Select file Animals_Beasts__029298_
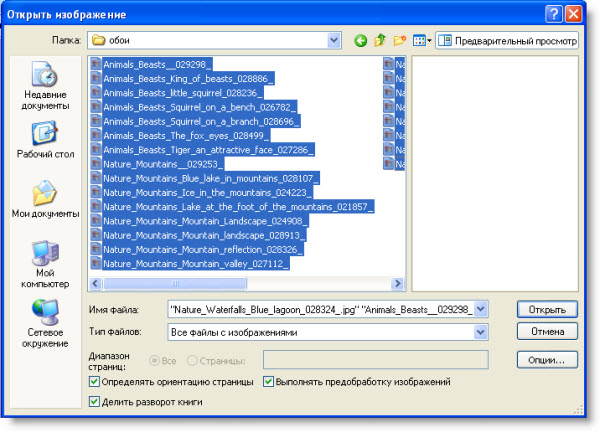Viewport: 600px width, 431px height. click(x=157, y=64)
